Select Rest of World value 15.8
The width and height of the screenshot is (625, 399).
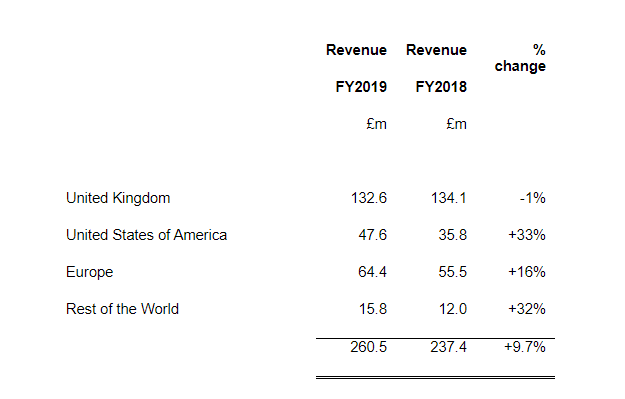click(x=373, y=309)
